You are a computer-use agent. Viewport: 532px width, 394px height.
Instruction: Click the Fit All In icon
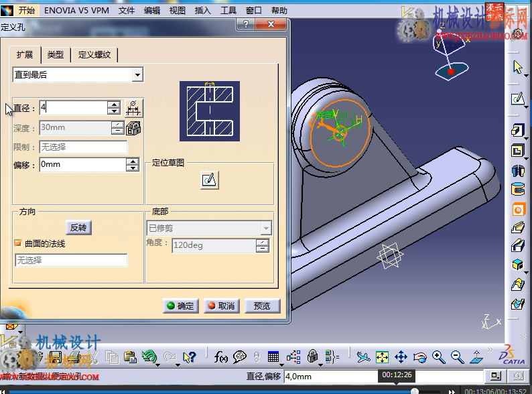[382, 357]
